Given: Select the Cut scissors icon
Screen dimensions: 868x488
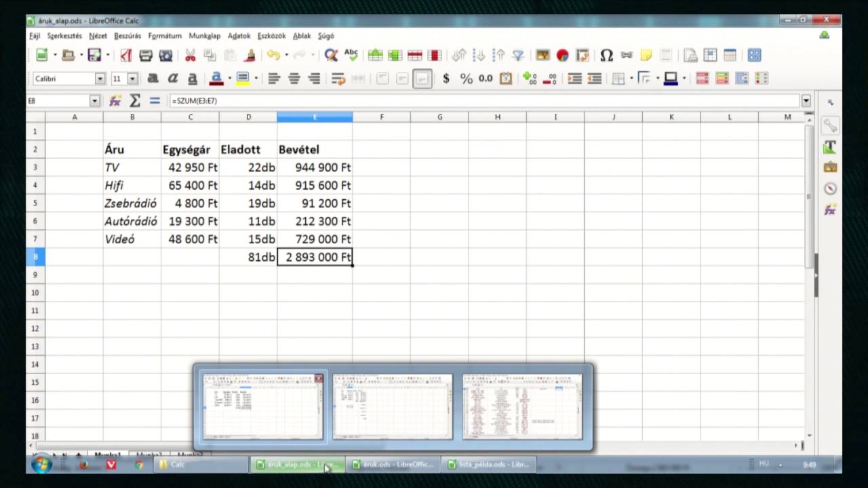Looking at the screenshot, I should tap(191, 56).
